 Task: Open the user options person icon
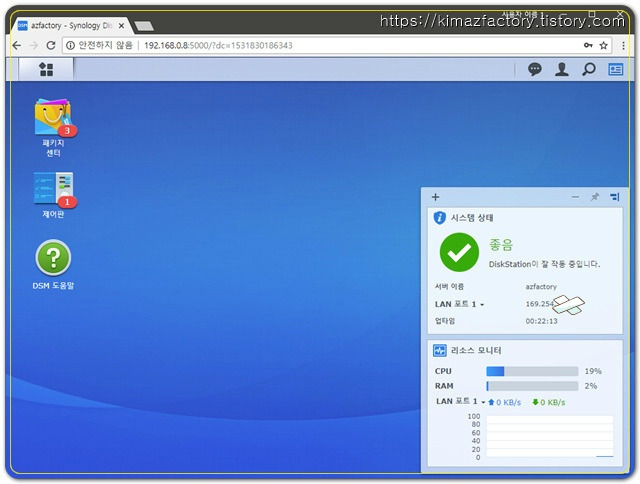pyautogui.click(x=562, y=69)
